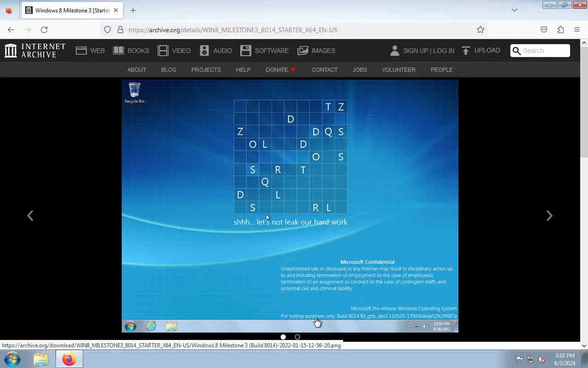Open File Explorer from taskbar

[x=41, y=359]
